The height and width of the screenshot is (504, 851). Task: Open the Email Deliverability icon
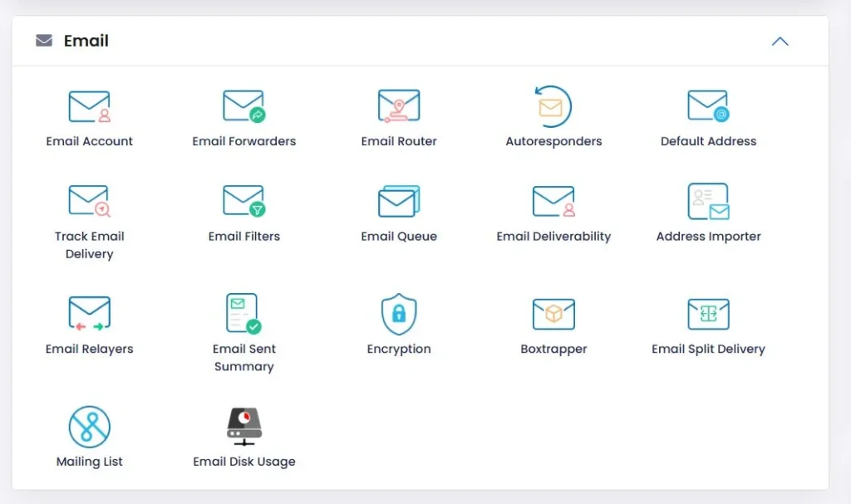coord(553,201)
